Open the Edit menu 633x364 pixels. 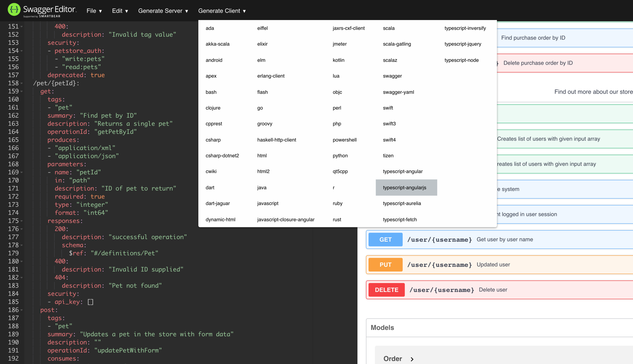[x=120, y=11]
